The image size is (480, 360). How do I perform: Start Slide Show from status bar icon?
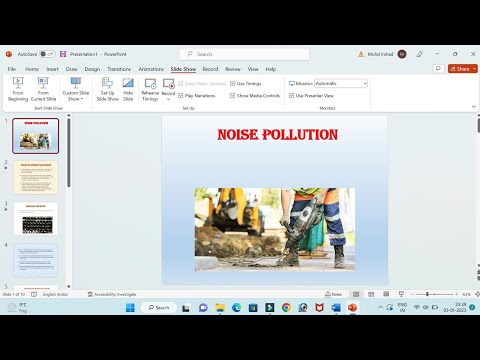[x=401, y=294]
